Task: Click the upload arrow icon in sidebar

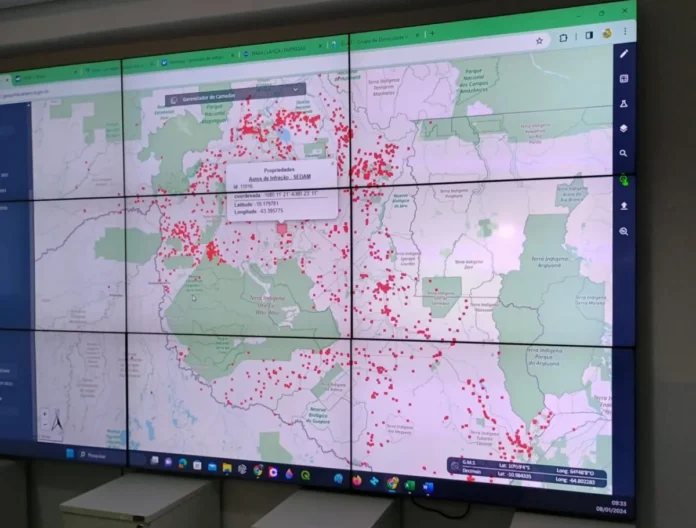Action: tap(624, 206)
